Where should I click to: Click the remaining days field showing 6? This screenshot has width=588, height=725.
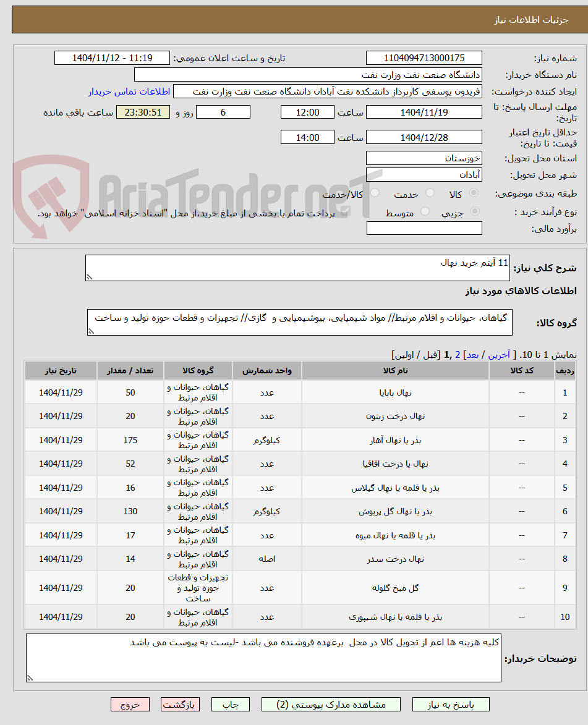(223, 112)
